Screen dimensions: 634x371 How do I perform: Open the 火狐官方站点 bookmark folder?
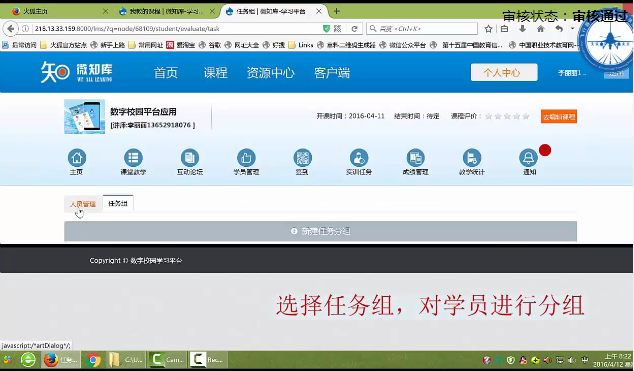(63, 45)
